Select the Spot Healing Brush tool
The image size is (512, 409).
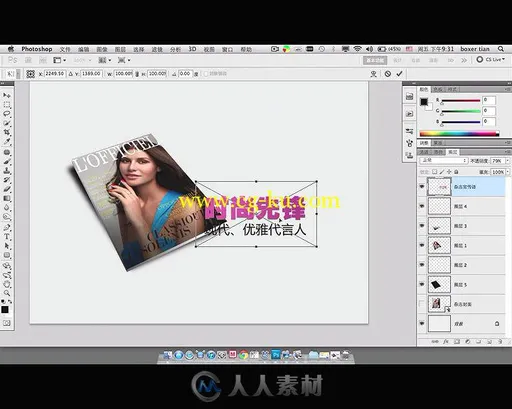tap(7, 152)
